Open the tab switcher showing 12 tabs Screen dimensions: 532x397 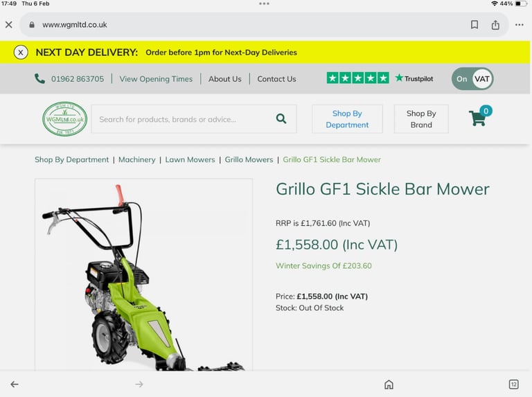pos(514,385)
